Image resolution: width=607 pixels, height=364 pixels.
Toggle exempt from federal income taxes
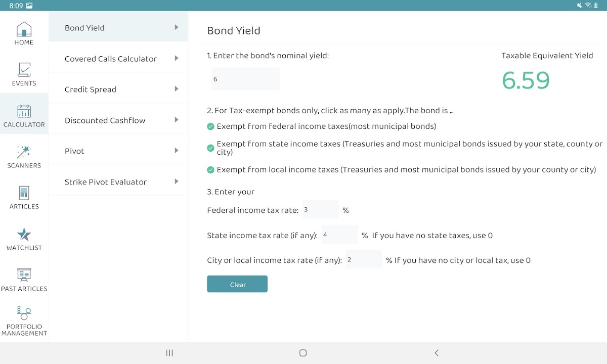[211, 126]
